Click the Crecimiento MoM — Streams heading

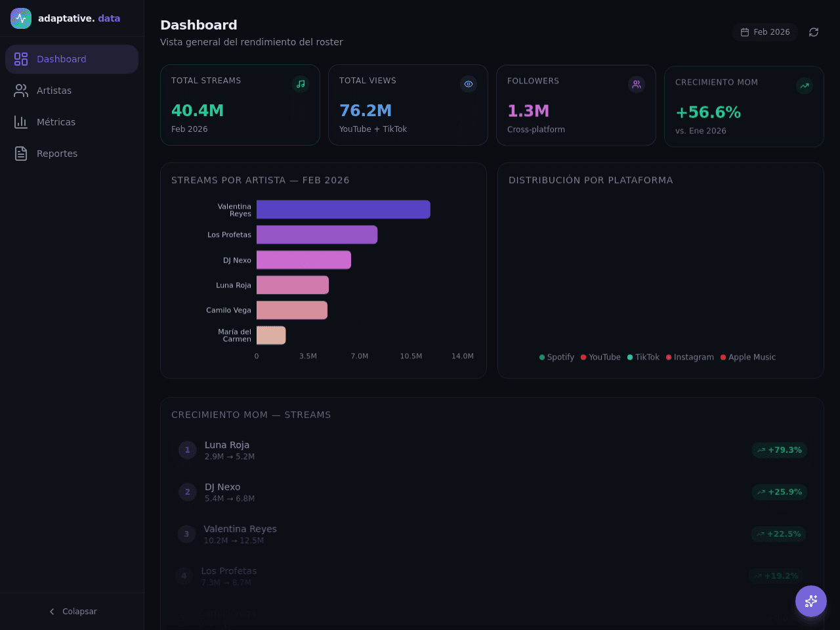pyautogui.click(x=251, y=415)
